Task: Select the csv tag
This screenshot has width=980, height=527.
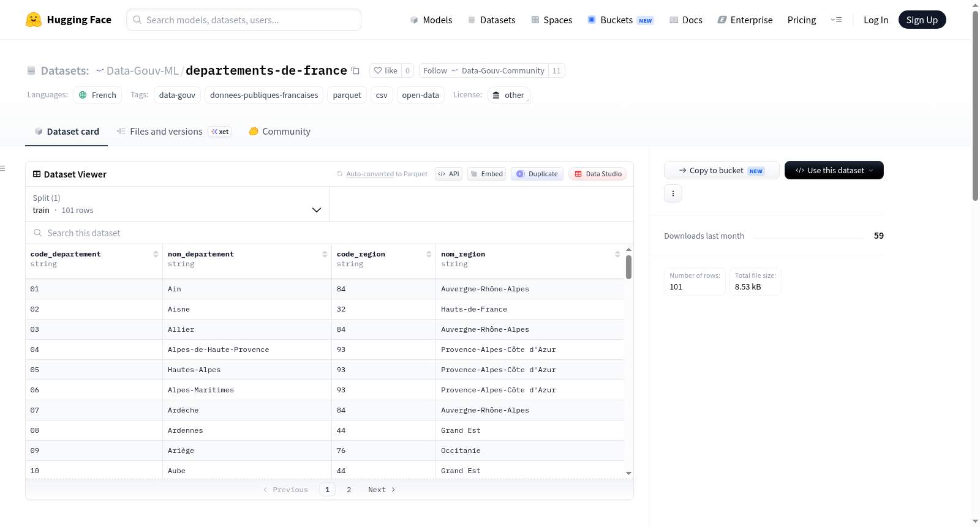Action: tap(382, 95)
